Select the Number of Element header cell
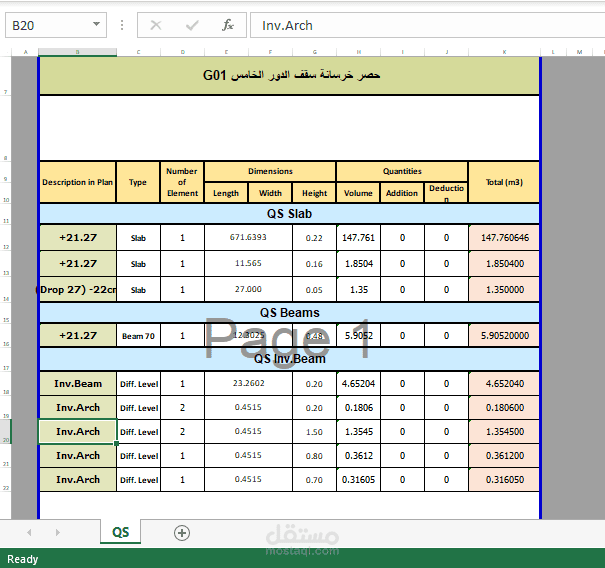 [x=182, y=182]
